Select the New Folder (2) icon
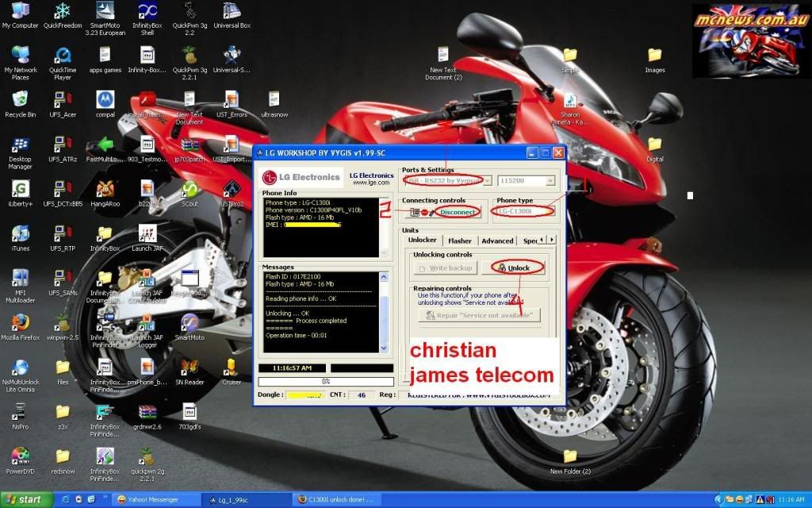 (570, 461)
